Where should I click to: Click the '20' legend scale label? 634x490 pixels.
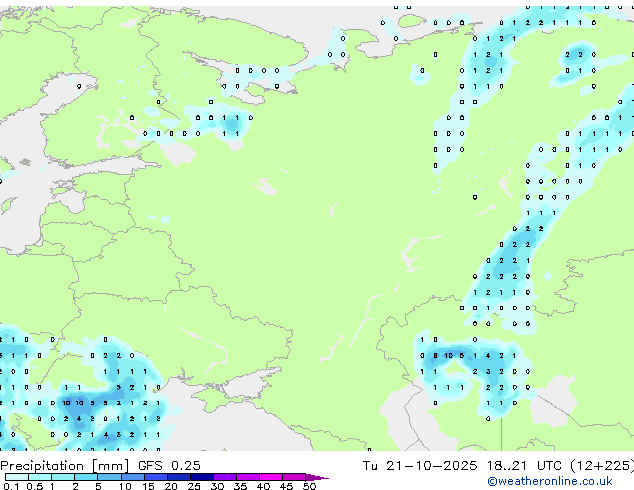coord(171,486)
